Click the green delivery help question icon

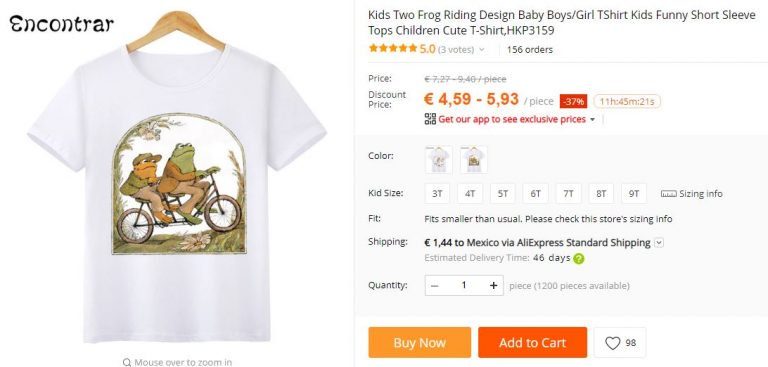click(x=578, y=259)
